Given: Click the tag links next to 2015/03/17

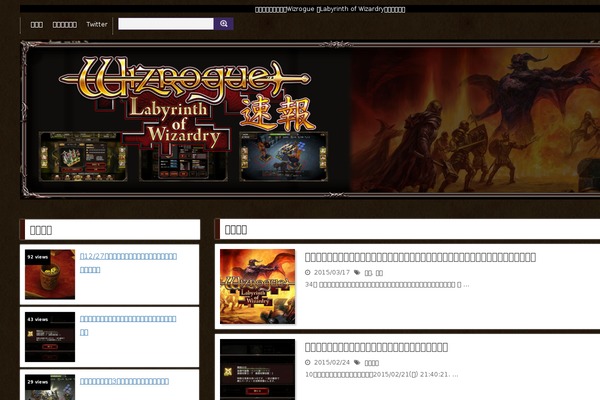Looking at the screenshot, I should pyautogui.click(x=373, y=273).
